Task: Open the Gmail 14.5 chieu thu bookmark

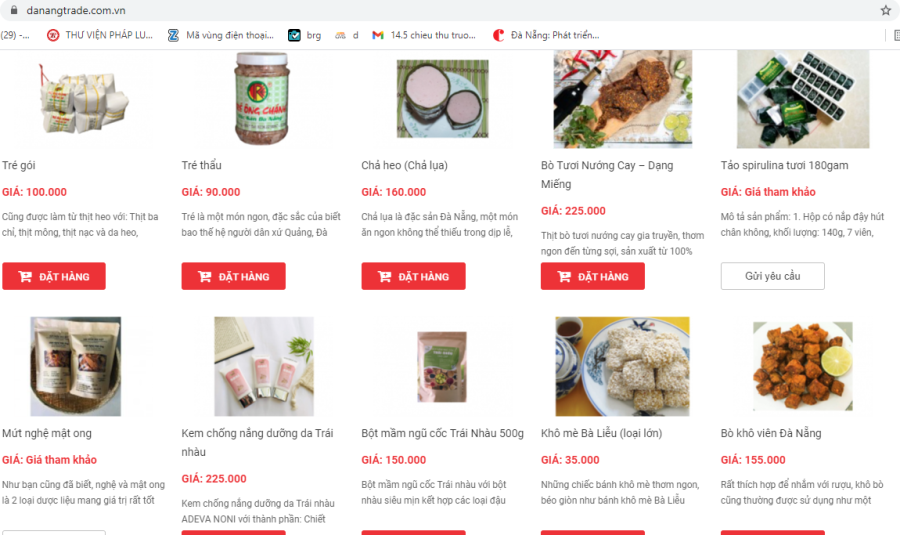Action: point(424,35)
